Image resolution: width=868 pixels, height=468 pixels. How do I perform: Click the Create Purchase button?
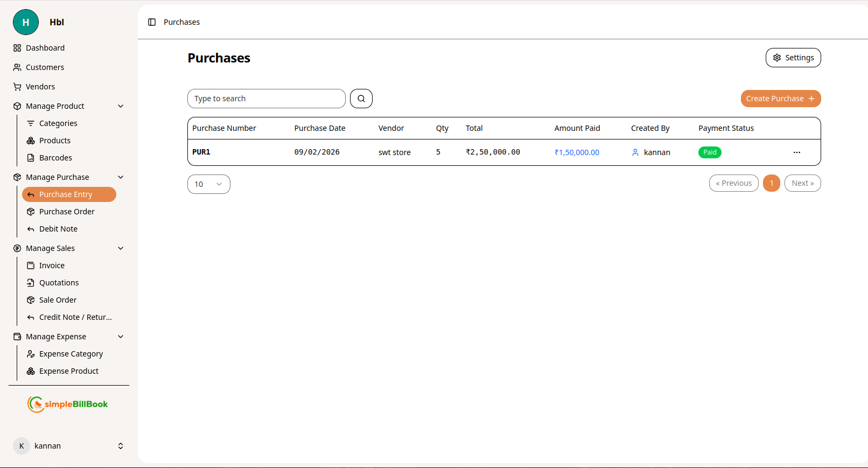[780, 99]
